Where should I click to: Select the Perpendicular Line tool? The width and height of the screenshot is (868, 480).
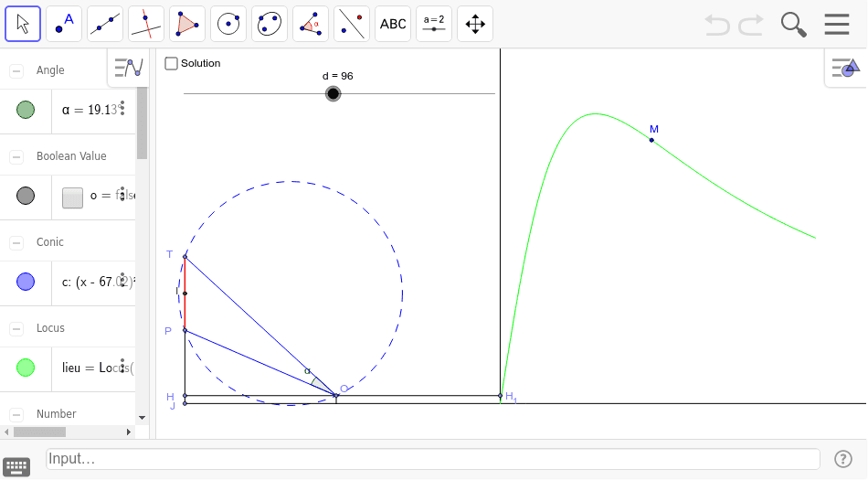pyautogui.click(x=146, y=24)
